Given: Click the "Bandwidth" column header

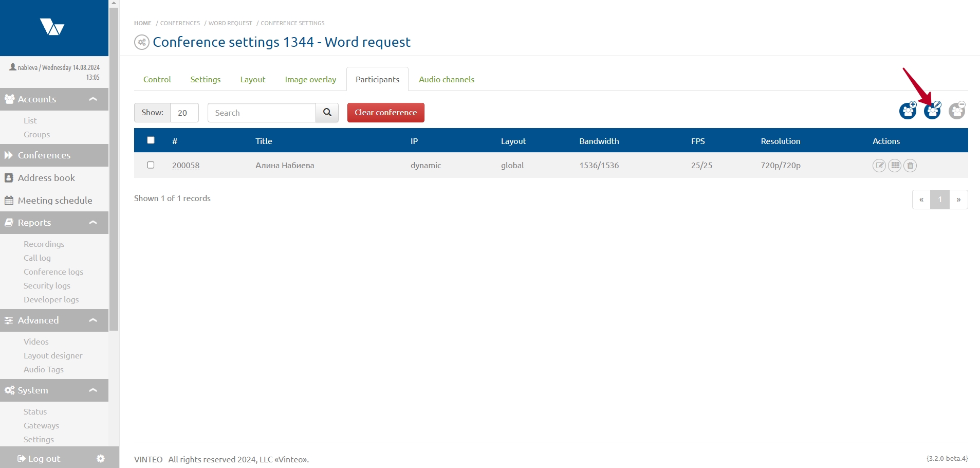Looking at the screenshot, I should point(599,141).
